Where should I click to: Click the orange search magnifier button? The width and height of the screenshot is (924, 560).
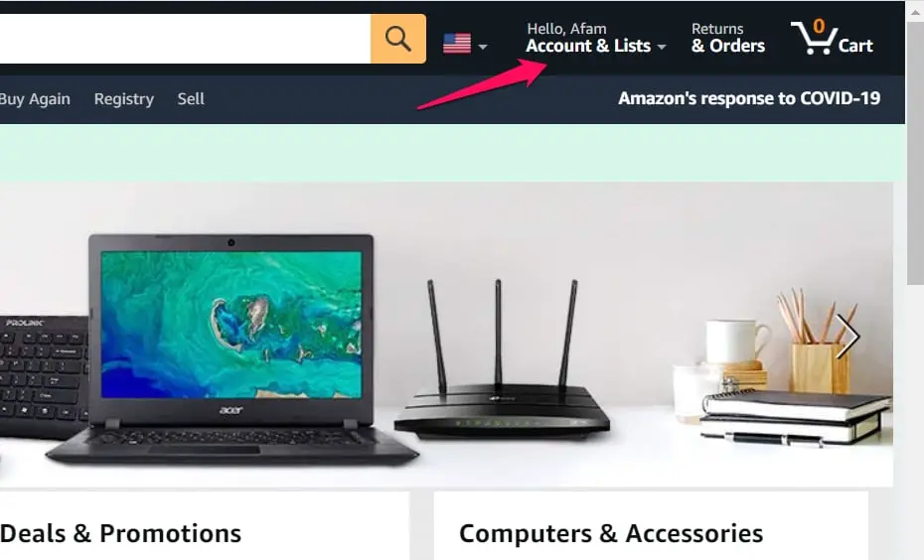(x=397, y=39)
